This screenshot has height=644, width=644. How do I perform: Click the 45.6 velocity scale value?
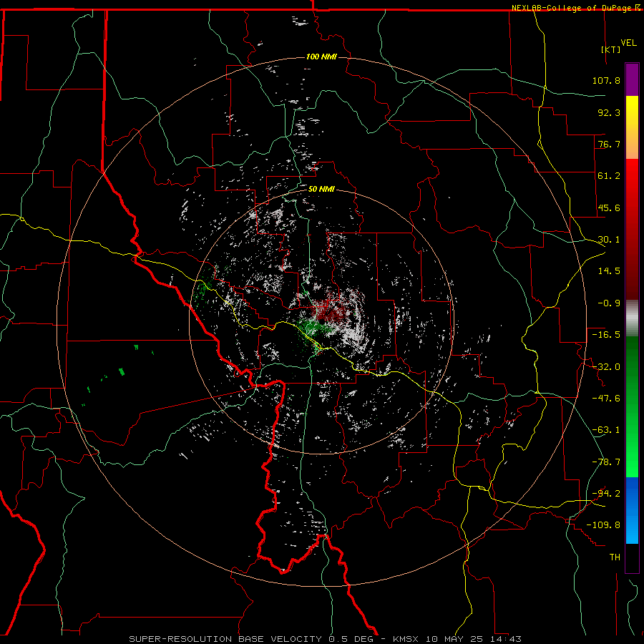[609, 208]
